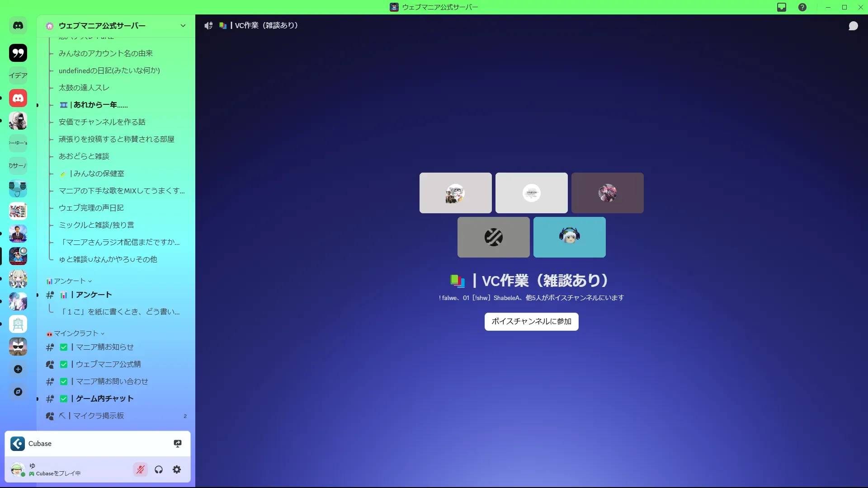
Task: Open Discord direct messages home icon
Action: (x=18, y=26)
